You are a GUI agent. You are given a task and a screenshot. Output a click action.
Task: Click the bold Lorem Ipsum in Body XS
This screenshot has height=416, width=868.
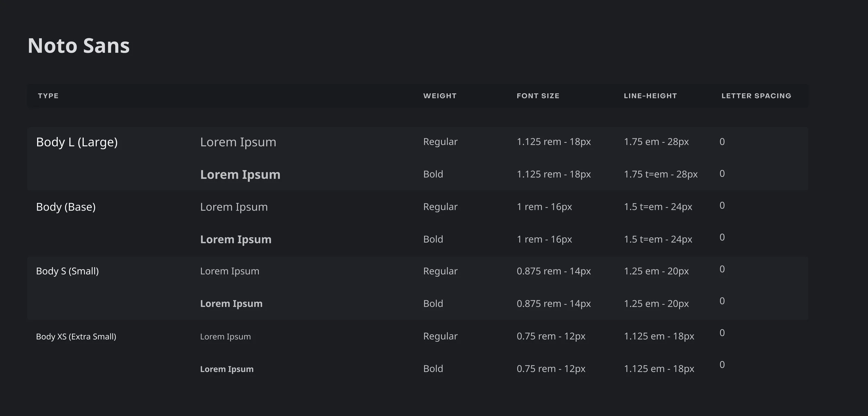coord(226,369)
